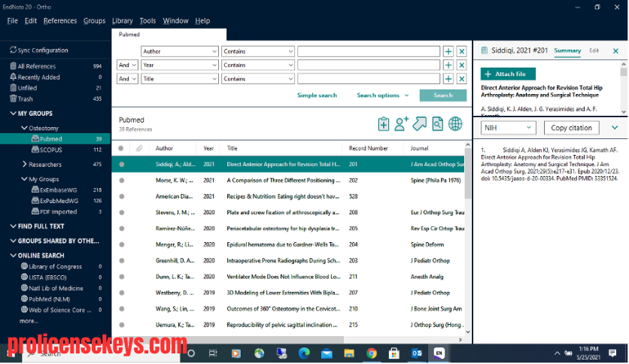Viewport: 629px width, 364px height.
Task: Add search row after Title field
Action: point(448,78)
